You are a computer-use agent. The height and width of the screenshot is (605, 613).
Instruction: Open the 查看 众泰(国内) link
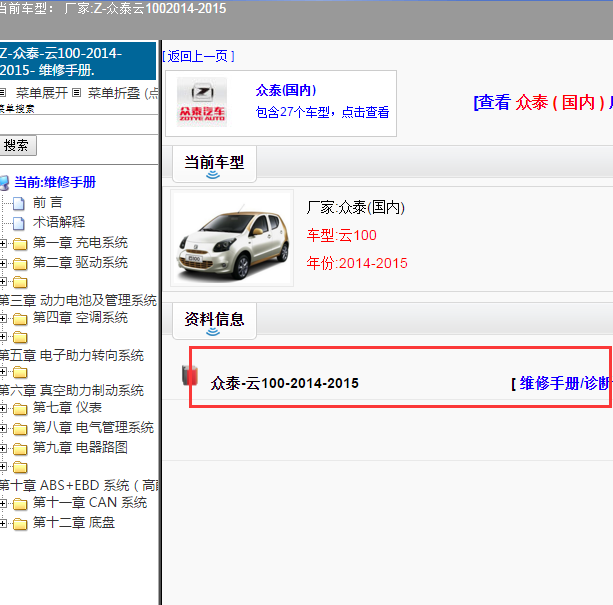543,103
